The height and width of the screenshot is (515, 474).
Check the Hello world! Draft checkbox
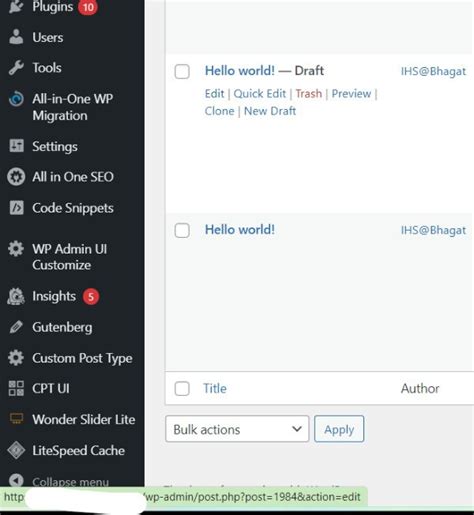[x=182, y=71]
